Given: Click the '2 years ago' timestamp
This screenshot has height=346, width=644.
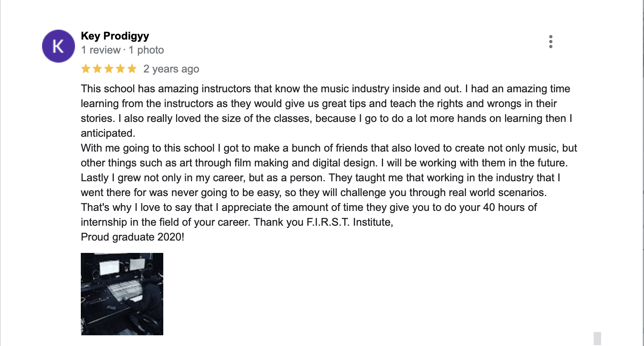Looking at the screenshot, I should 171,69.
